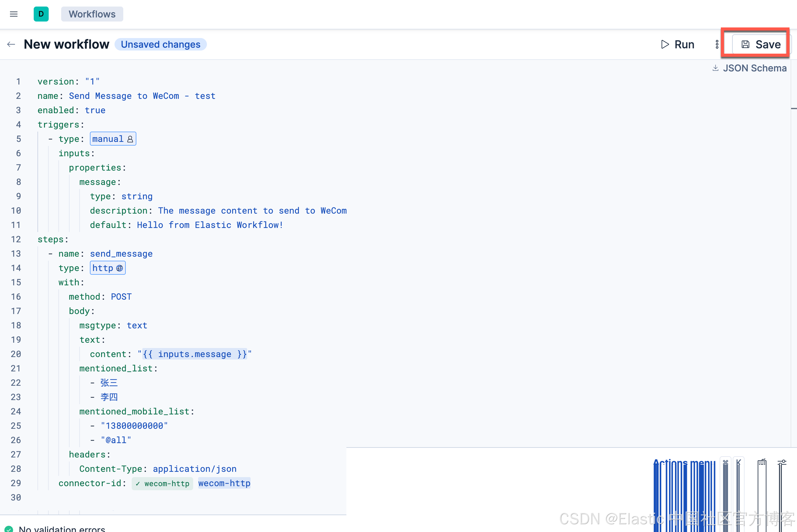The image size is (797, 532).
Task: Click the New workflow title
Action: (66, 45)
